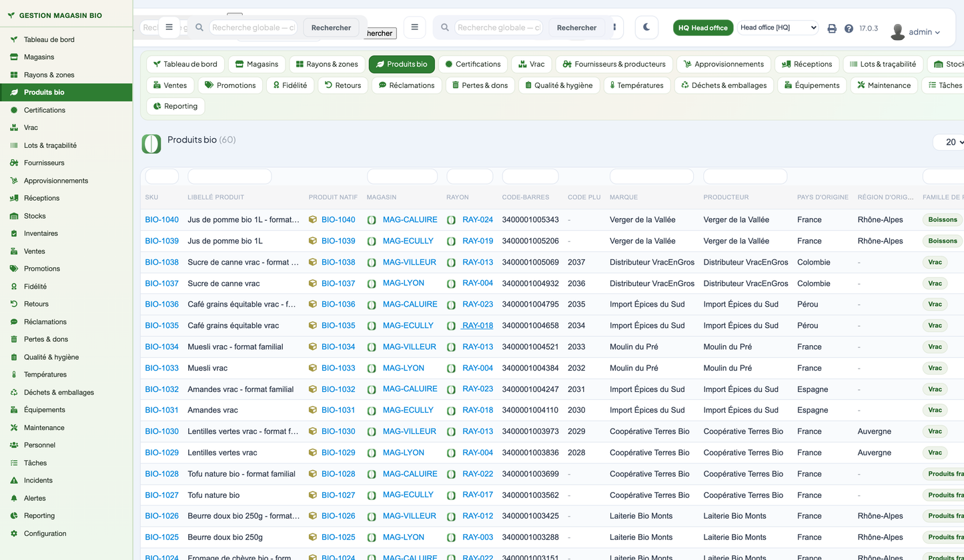Open Retours in the left sidebar
Viewport: 964px width, 560px height.
click(x=66, y=304)
